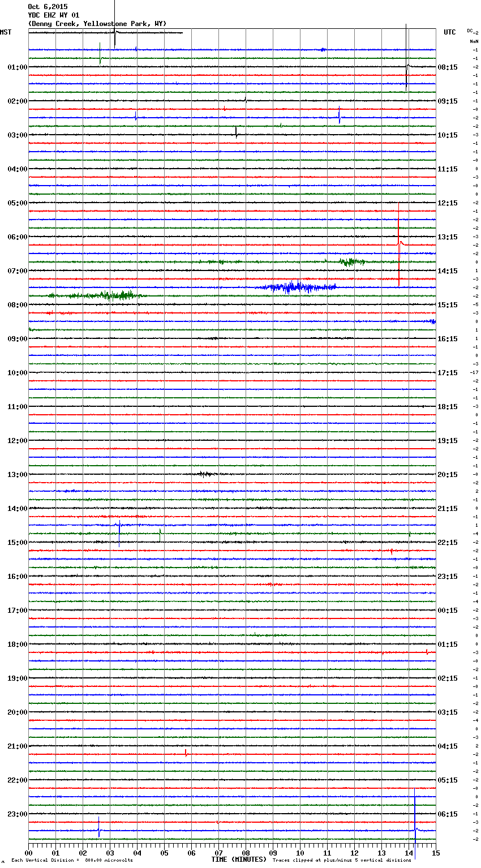481x868 pixels.
Task: Choose the 05:15 UTC time label
Action: 448,780
